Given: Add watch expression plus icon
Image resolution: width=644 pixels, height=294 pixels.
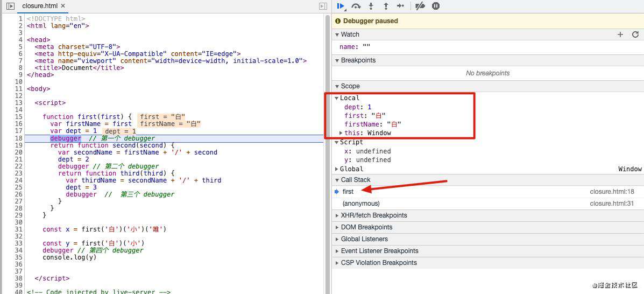Looking at the screenshot, I should pos(620,34).
